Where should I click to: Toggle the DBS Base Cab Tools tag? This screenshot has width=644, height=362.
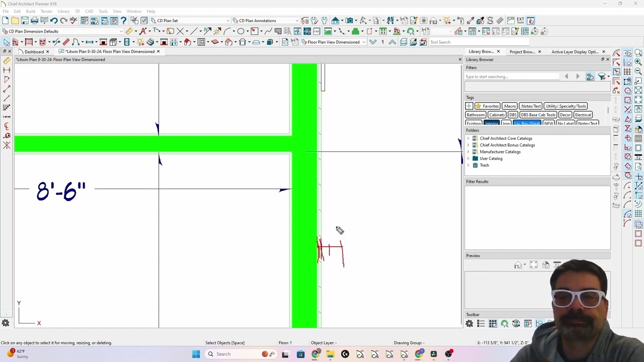pos(538,115)
